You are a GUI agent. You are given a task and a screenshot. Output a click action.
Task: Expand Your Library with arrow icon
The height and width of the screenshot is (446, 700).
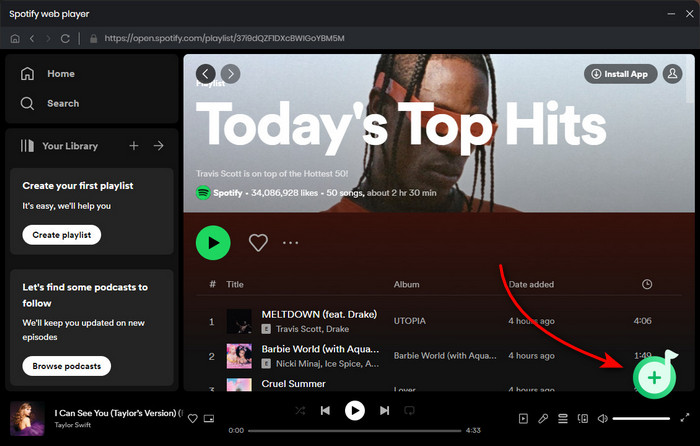click(158, 146)
